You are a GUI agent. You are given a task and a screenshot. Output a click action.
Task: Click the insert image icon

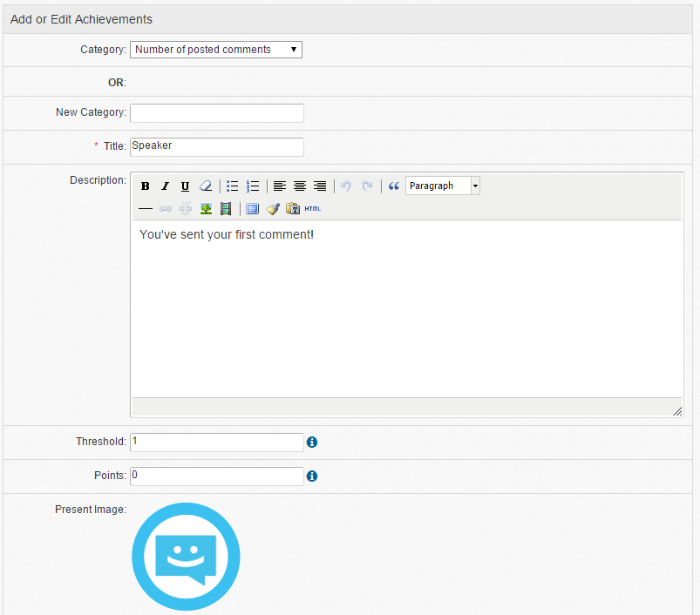tap(206, 209)
